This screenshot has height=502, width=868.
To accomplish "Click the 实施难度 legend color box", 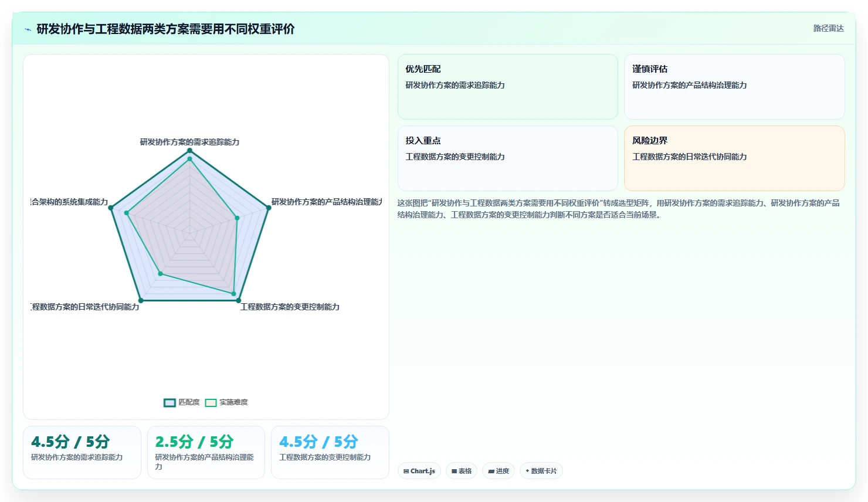I will click(211, 402).
